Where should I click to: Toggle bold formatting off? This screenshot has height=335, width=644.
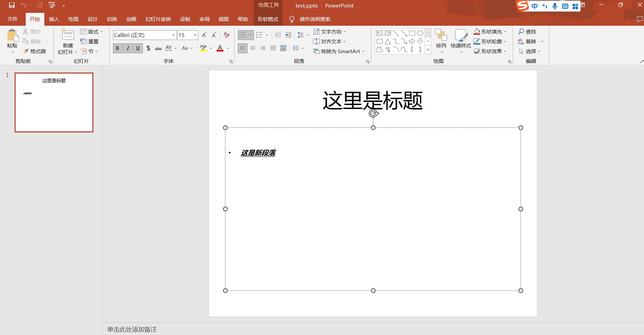point(117,48)
